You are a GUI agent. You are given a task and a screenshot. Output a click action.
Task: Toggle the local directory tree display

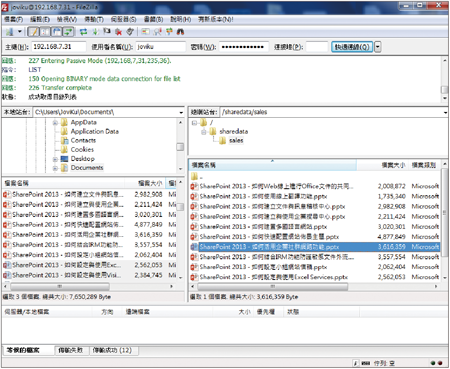(x=45, y=32)
